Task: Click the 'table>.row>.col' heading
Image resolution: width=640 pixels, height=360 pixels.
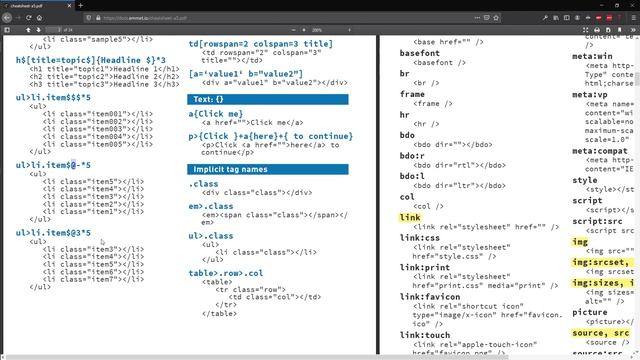Action: coord(226,273)
